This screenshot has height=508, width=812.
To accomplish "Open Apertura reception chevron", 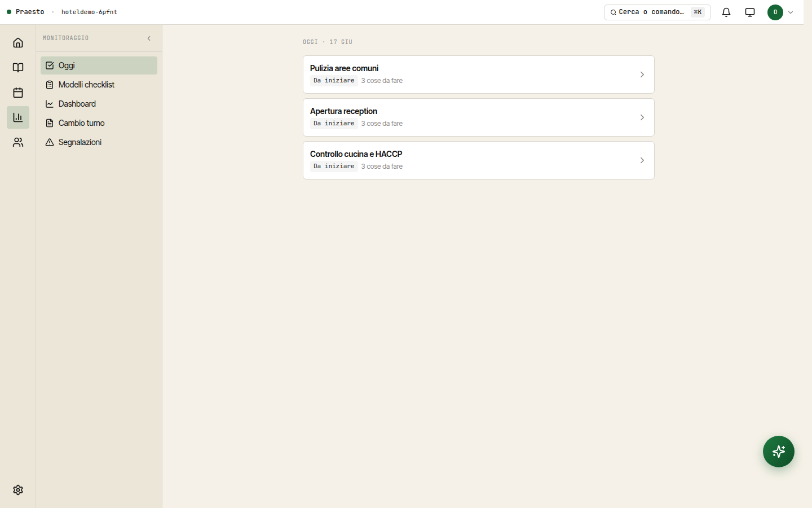I will click(642, 117).
